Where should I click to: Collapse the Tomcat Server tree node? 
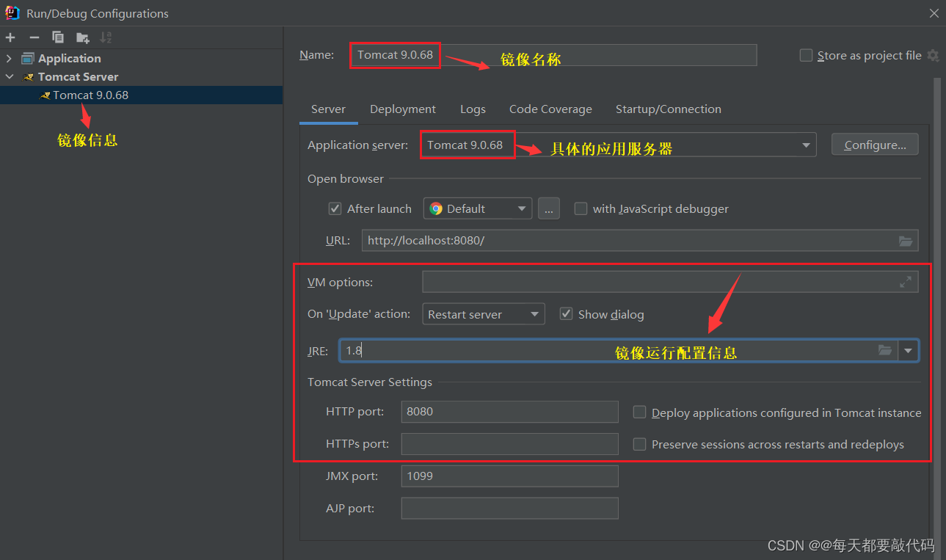(9, 76)
